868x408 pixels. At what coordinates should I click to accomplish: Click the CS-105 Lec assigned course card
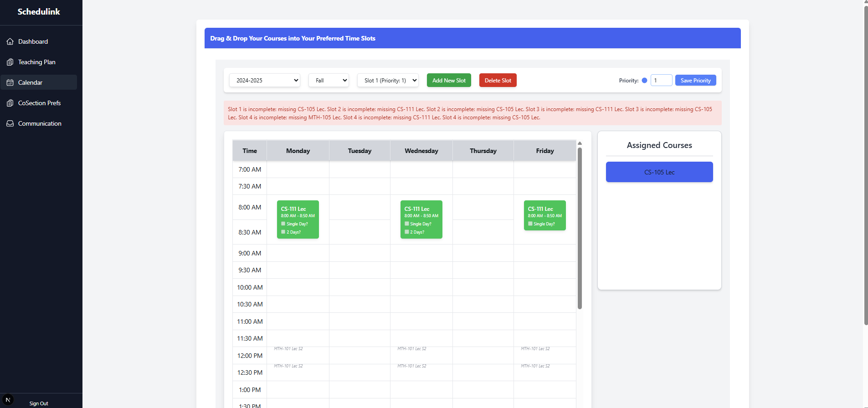pos(659,172)
